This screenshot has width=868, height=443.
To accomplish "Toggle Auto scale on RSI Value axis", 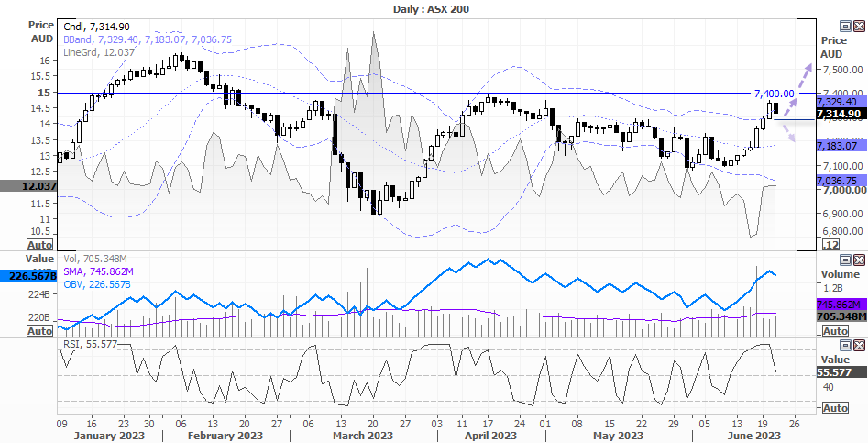I will pyautogui.click(x=835, y=408).
